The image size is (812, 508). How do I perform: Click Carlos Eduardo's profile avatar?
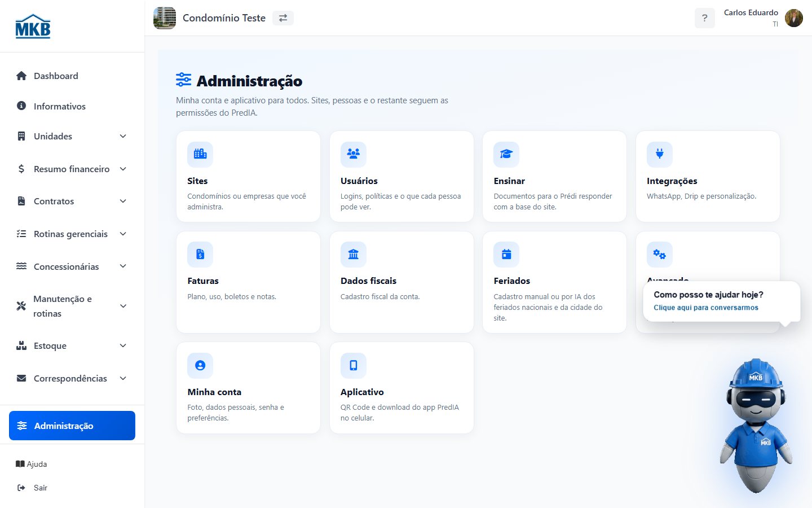(794, 18)
